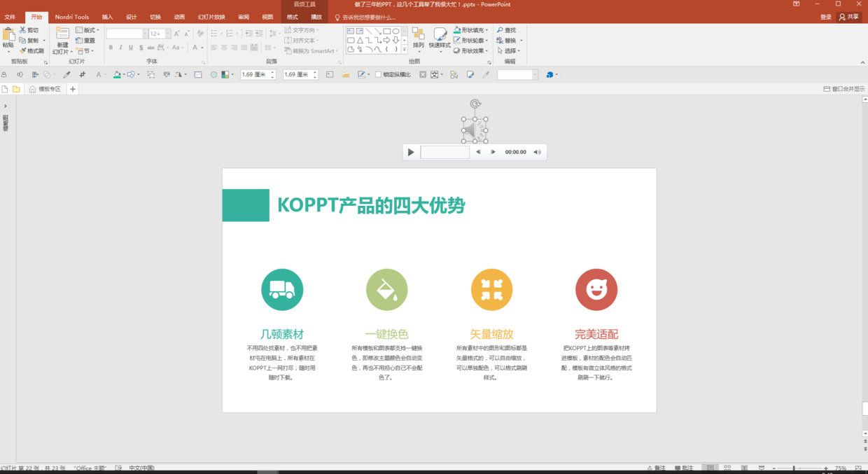Image resolution: width=868 pixels, height=474 pixels.
Task: Expand the shapes gallery more arrow
Action: [x=405, y=50]
